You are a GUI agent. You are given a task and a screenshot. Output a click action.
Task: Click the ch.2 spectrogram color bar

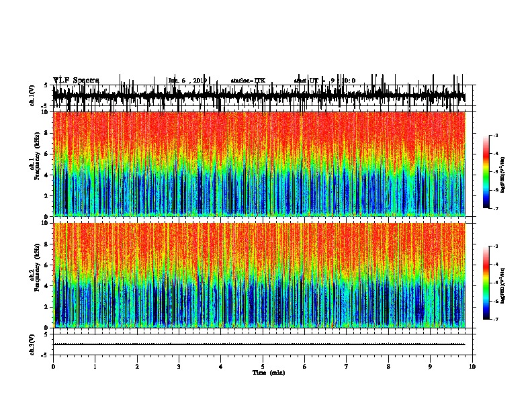click(486, 283)
